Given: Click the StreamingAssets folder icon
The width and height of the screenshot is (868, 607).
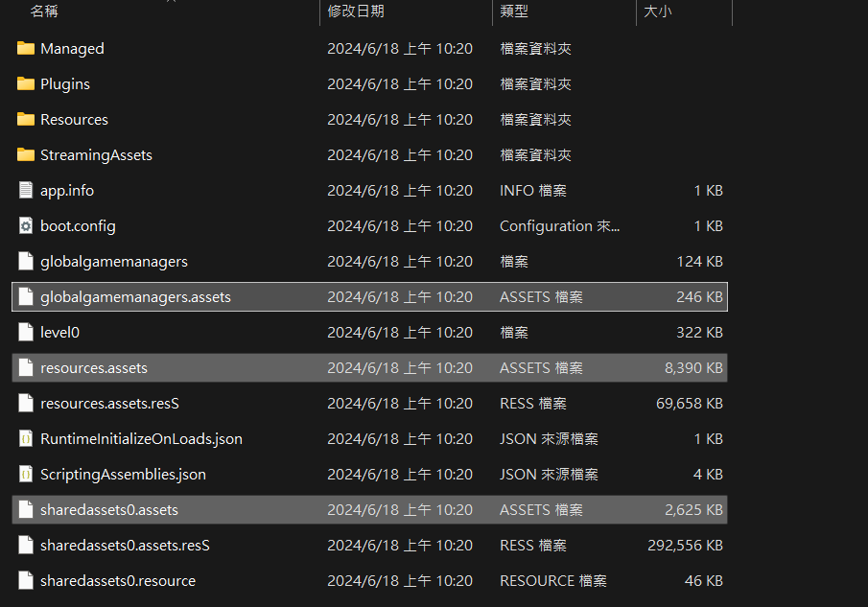Looking at the screenshot, I should [x=26, y=154].
